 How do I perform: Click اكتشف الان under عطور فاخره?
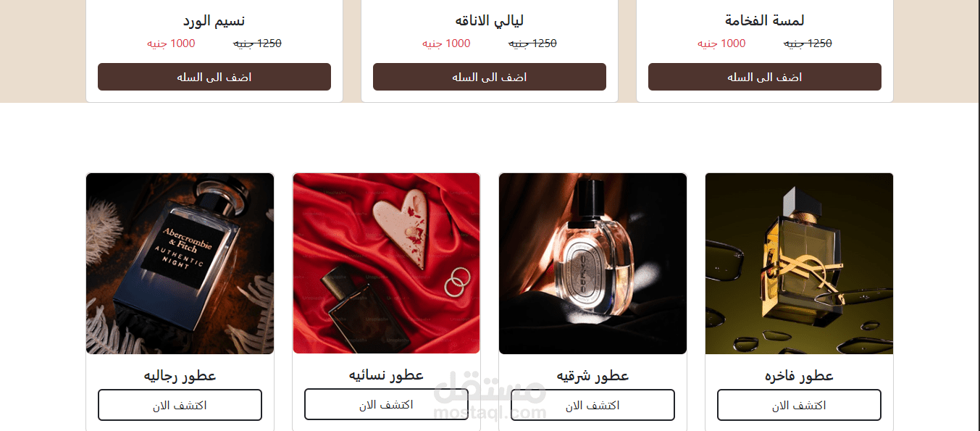[x=799, y=405]
